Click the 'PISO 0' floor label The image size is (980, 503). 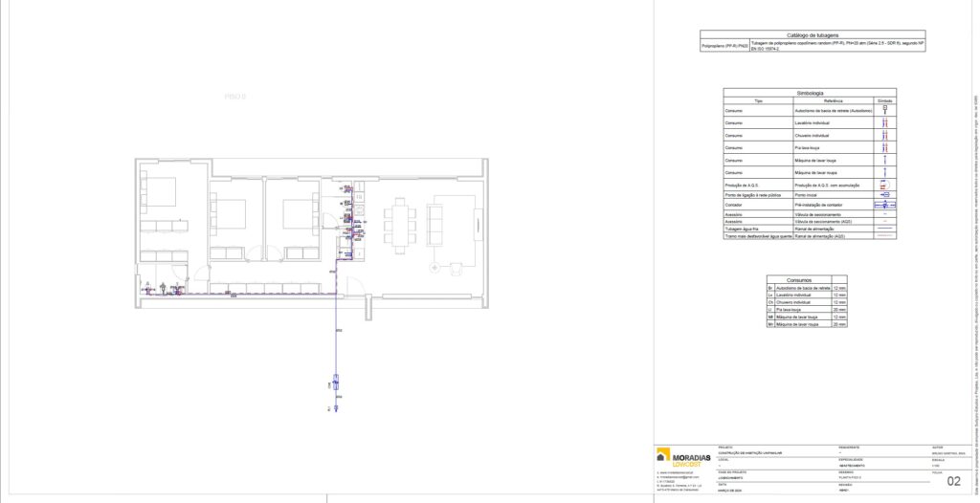click(235, 97)
